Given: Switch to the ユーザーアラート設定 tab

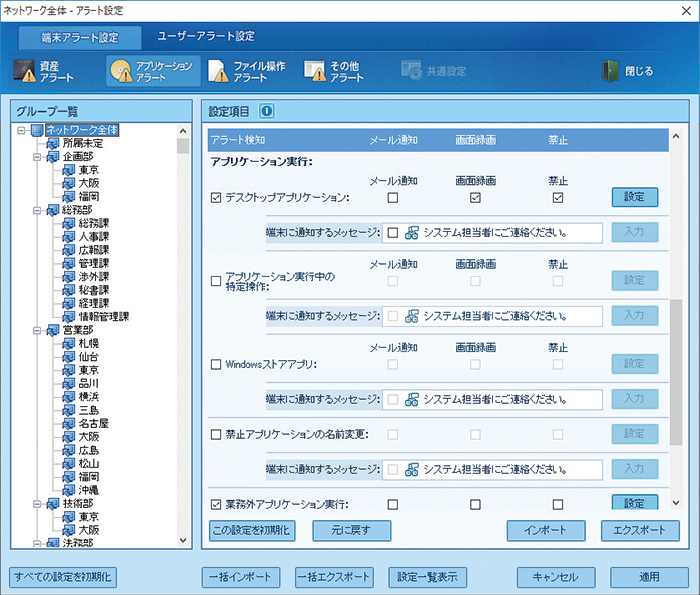Looking at the screenshot, I should pos(206,36).
